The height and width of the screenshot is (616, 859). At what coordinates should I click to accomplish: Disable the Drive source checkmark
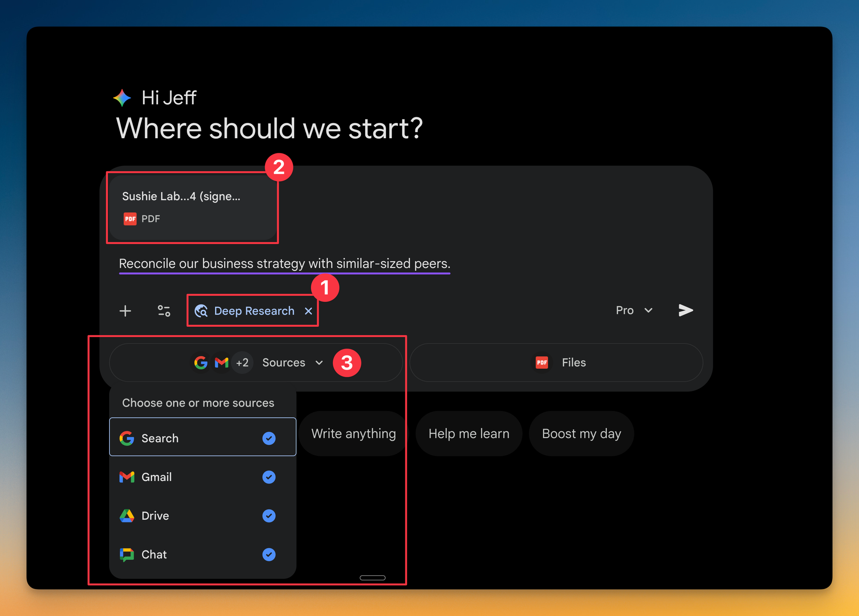click(x=269, y=516)
